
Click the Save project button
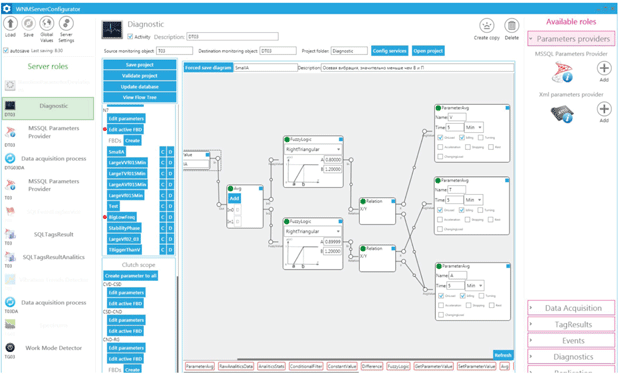[140, 65]
